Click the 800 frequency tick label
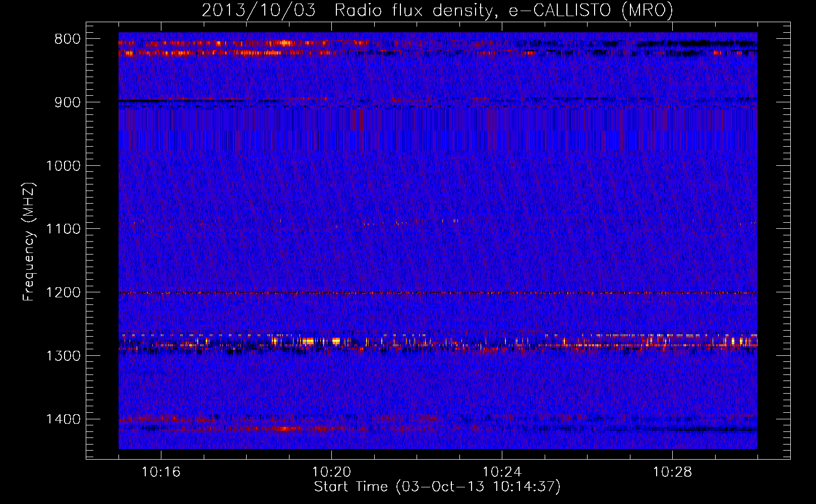 point(67,39)
